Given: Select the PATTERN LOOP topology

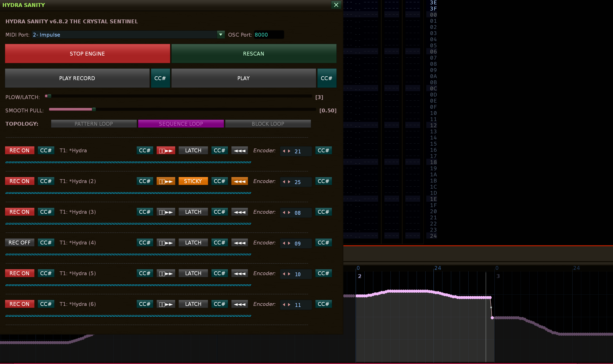Looking at the screenshot, I should pyautogui.click(x=94, y=124).
